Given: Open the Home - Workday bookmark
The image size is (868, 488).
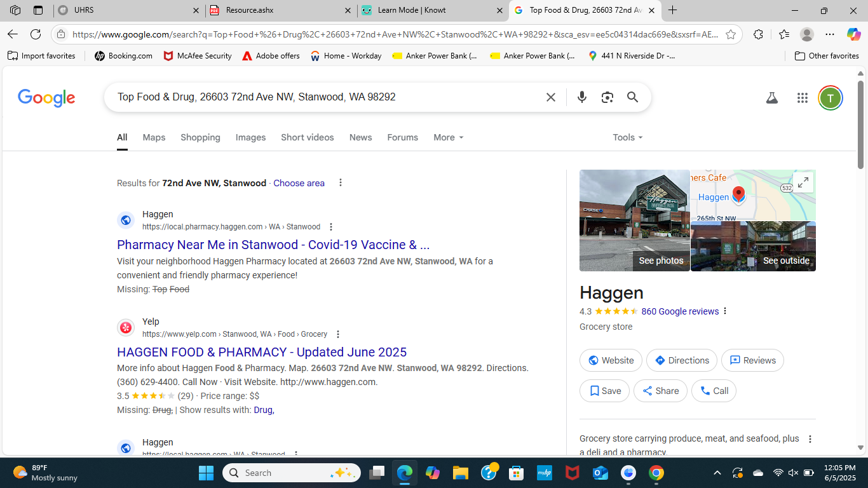Looking at the screenshot, I should pyautogui.click(x=346, y=56).
